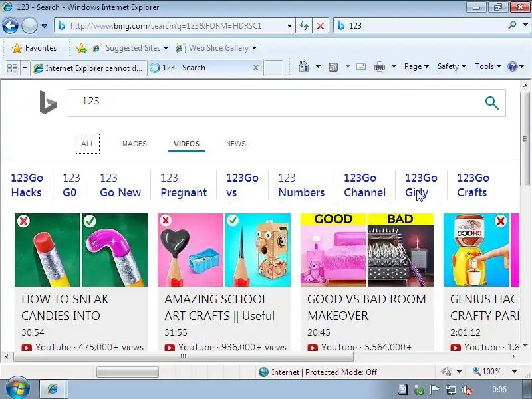Click the Internet Protected Mode status zone
Image resolution: width=532 pixels, height=399 pixels.
(x=318, y=372)
